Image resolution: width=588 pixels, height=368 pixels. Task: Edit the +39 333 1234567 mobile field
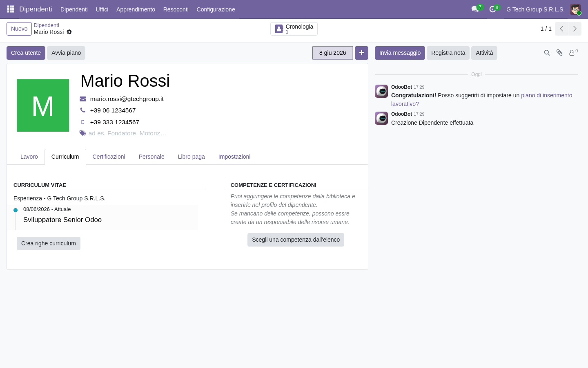coord(115,122)
